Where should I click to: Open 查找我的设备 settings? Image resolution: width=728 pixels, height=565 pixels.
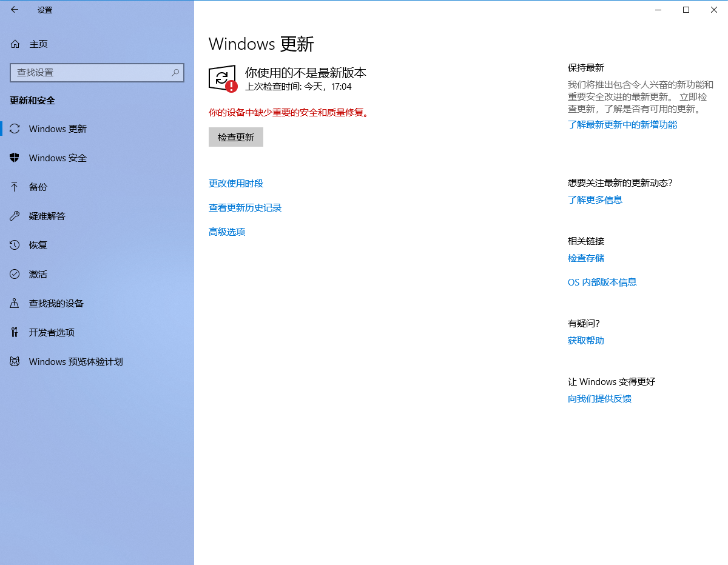[97, 303]
